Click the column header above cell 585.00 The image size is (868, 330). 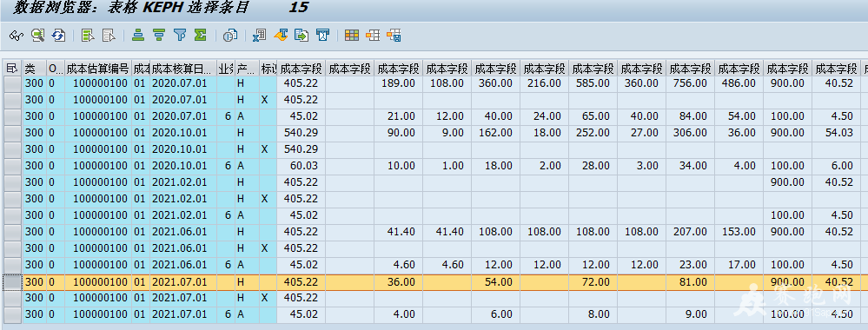coord(593,69)
